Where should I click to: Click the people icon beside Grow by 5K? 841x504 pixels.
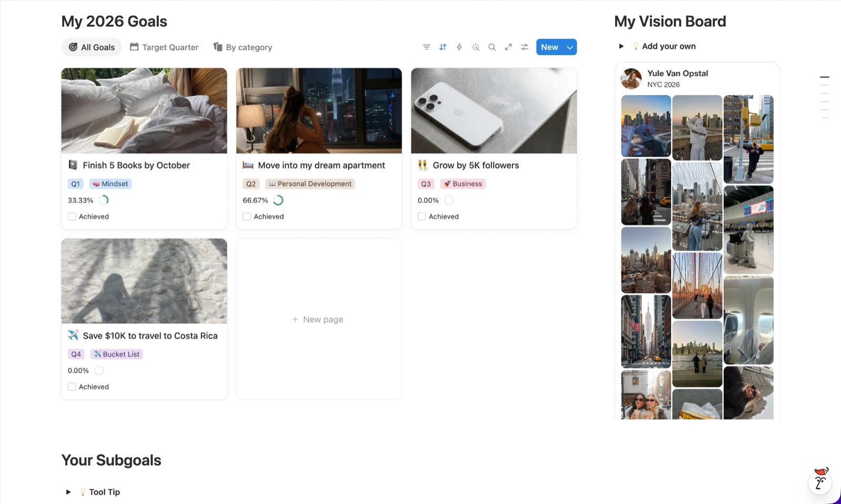tap(423, 165)
